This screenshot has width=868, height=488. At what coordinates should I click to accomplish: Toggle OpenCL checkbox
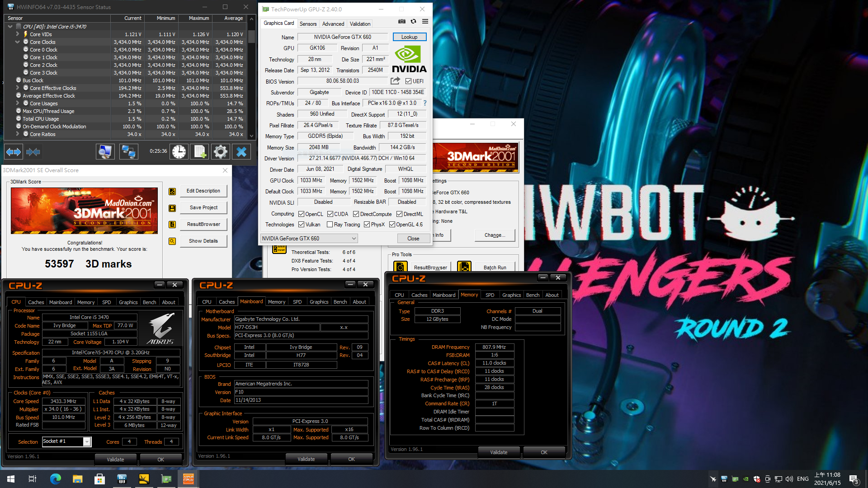click(x=301, y=214)
